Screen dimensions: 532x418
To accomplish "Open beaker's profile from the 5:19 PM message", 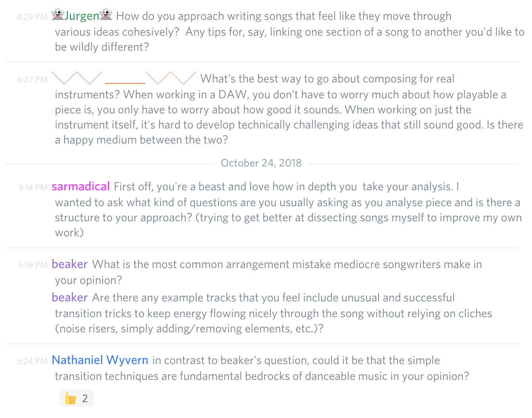I will point(69,264).
